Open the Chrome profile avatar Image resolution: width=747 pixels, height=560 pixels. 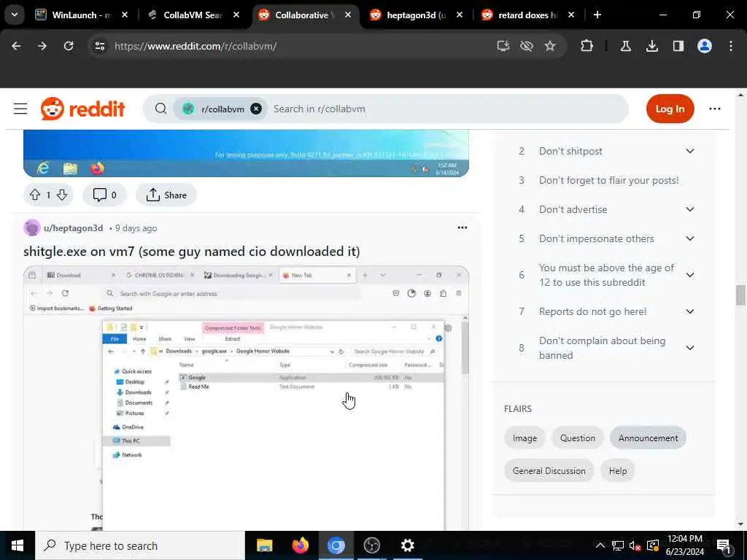coord(704,46)
